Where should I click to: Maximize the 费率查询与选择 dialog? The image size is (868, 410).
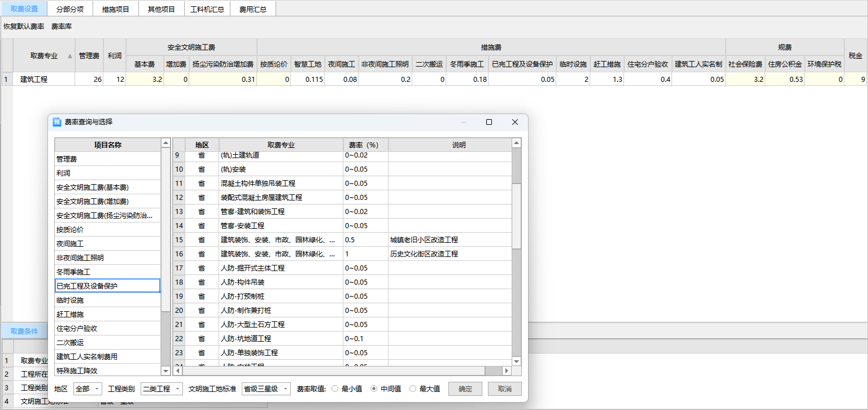[x=489, y=122]
